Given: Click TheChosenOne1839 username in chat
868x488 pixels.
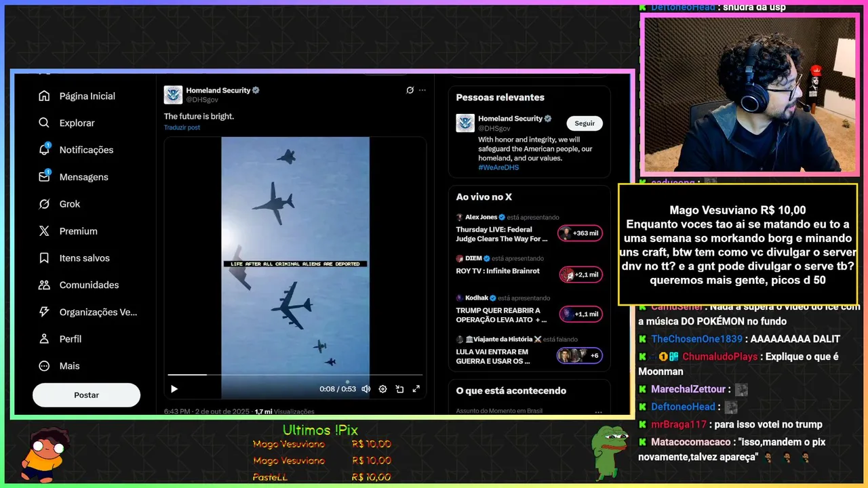Looking at the screenshot, I should [696, 339].
